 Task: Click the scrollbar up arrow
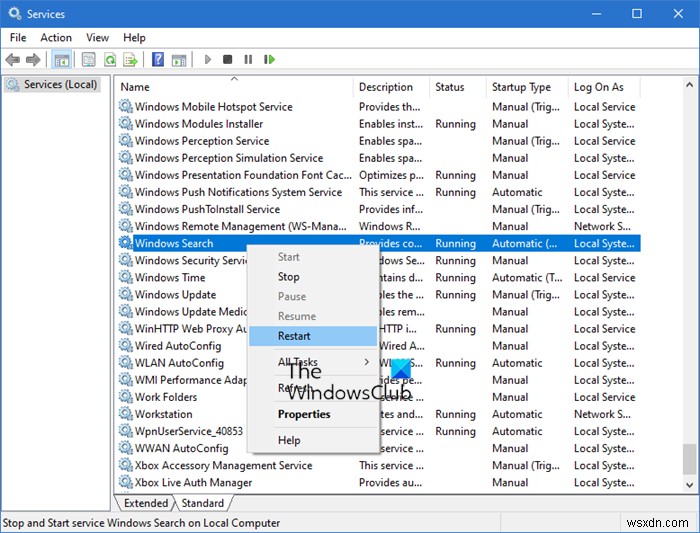click(689, 84)
